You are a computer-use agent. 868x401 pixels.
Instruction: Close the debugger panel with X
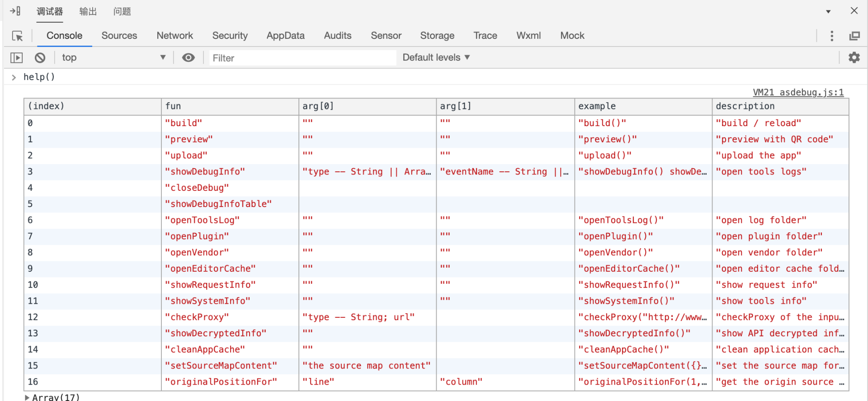pyautogui.click(x=854, y=11)
